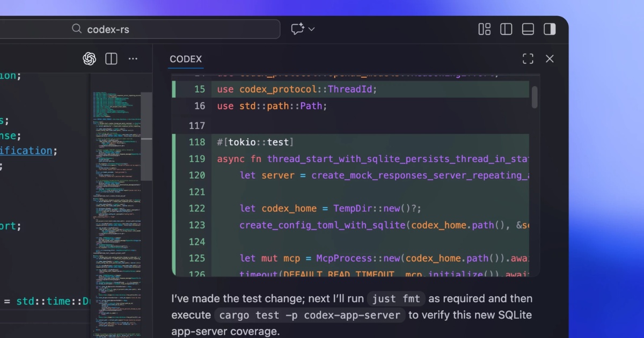This screenshot has height=338, width=644.
Task: Select the CODEX panel tab
Action: 186,59
